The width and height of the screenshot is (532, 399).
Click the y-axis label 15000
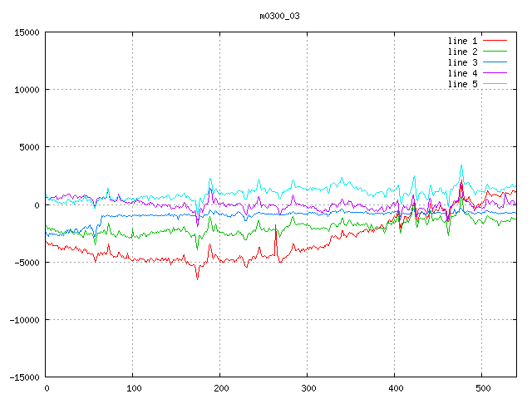pyautogui.click(x=27, y=32)
